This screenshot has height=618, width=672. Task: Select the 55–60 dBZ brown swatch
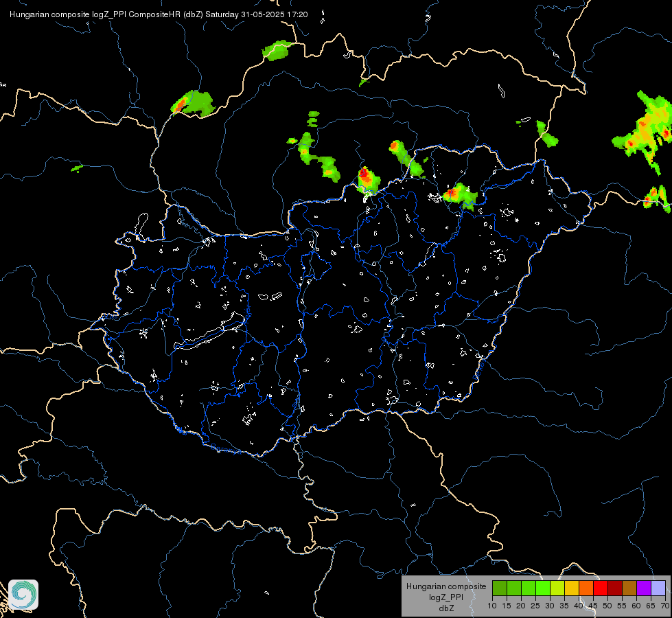(629, 588)
